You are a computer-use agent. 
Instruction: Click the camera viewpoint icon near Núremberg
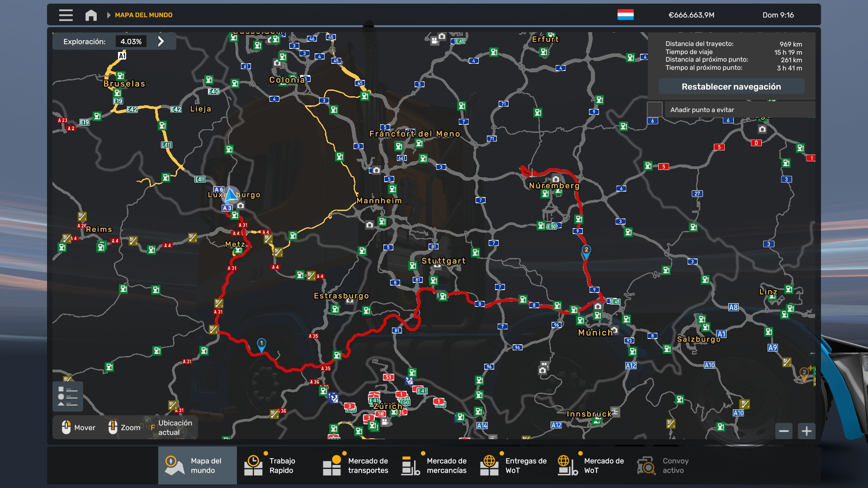[556, 179]
